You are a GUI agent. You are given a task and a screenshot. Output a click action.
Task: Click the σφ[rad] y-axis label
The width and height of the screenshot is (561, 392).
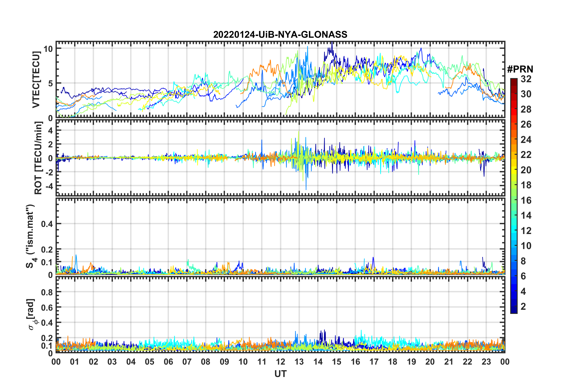coord(32,314)
